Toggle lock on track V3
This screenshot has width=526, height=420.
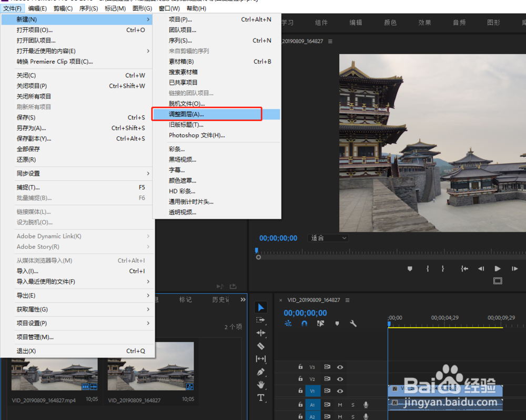click(300, 367)
